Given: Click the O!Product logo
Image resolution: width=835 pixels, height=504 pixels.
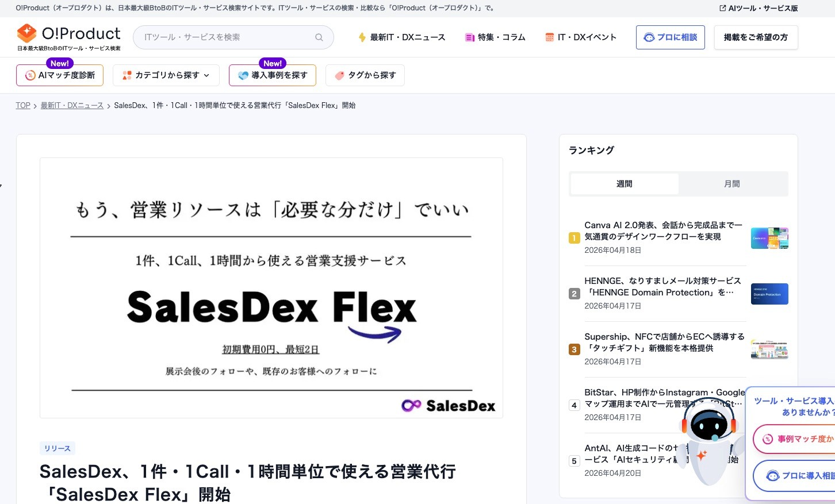Looking at the screenshot, I should point(69,37).
